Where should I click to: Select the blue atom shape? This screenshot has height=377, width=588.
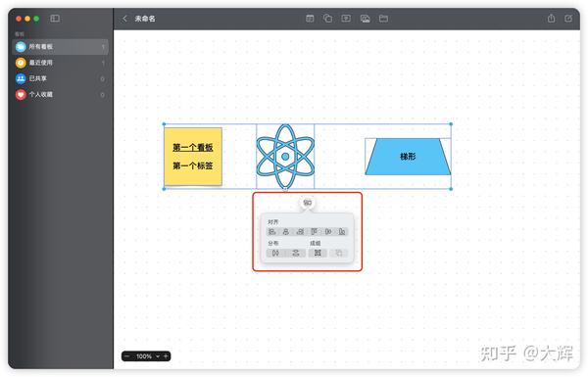tap(285, 157)
